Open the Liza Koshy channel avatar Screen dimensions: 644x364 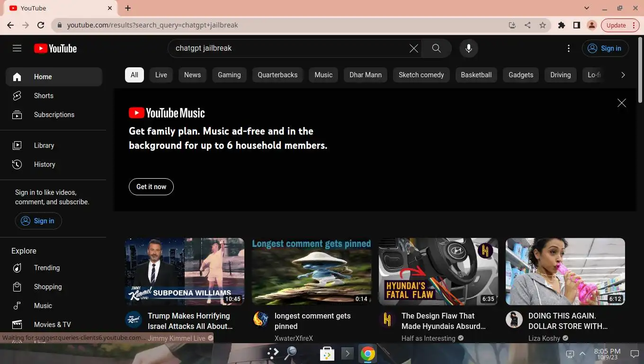coord(514,319)
